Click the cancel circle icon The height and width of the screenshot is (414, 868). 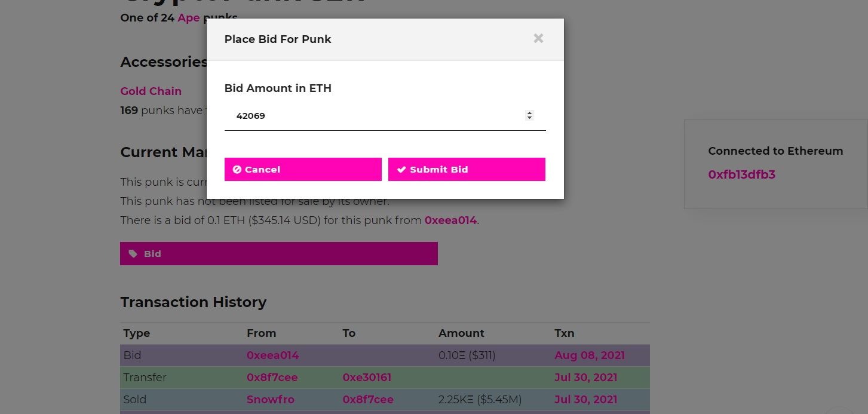(x=237, y=170)
